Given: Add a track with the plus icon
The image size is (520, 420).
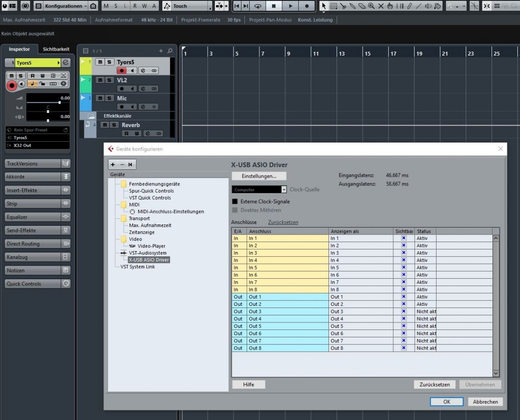Looking at the screenshot, I should click(161, 51).
